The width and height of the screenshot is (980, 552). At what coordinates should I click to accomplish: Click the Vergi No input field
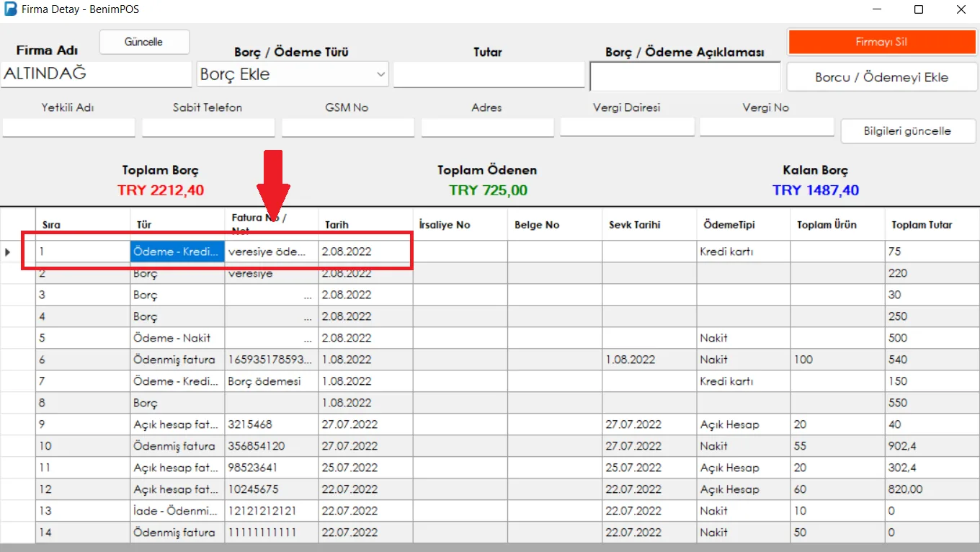point(767,128)
